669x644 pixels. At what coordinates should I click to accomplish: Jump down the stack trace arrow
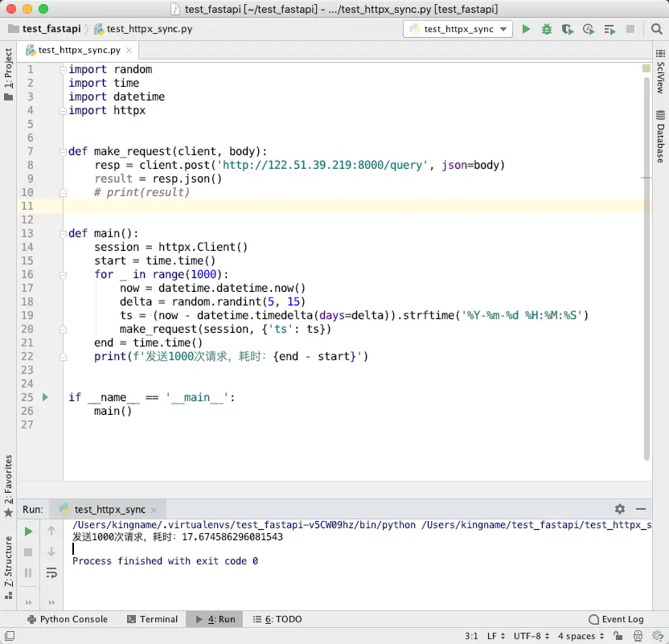[51, 552]
